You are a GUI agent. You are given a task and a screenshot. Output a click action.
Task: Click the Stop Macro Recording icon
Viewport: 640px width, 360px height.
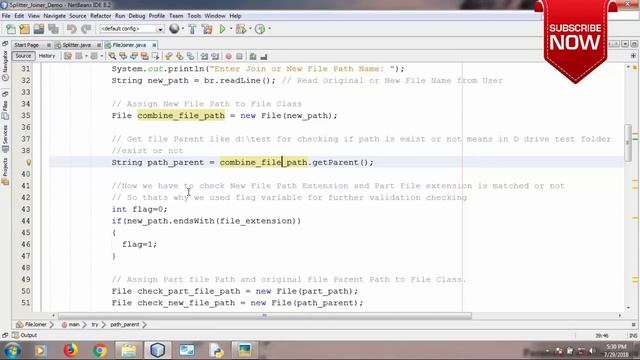[240, 56]
